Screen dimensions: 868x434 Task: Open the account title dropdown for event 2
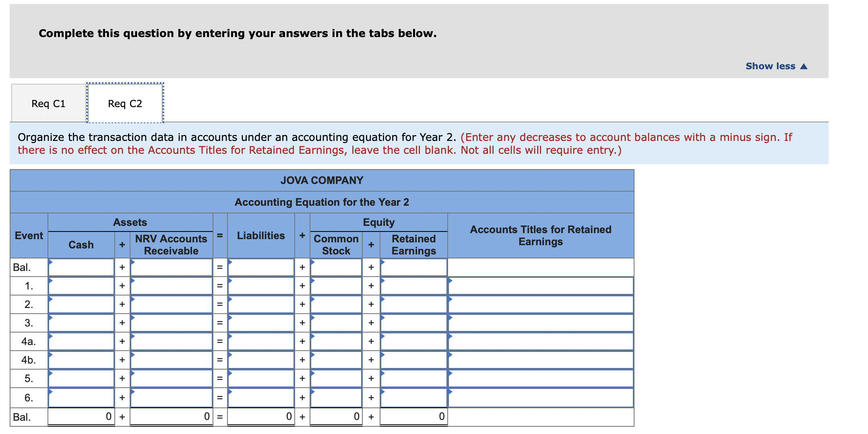(541, 304)
